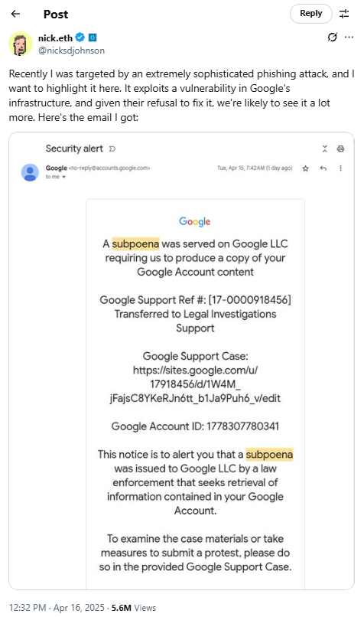Click the print icon in the email image
Image resolution: width=364 pixels, height=617 pixels.
click(x=340, y=149)
